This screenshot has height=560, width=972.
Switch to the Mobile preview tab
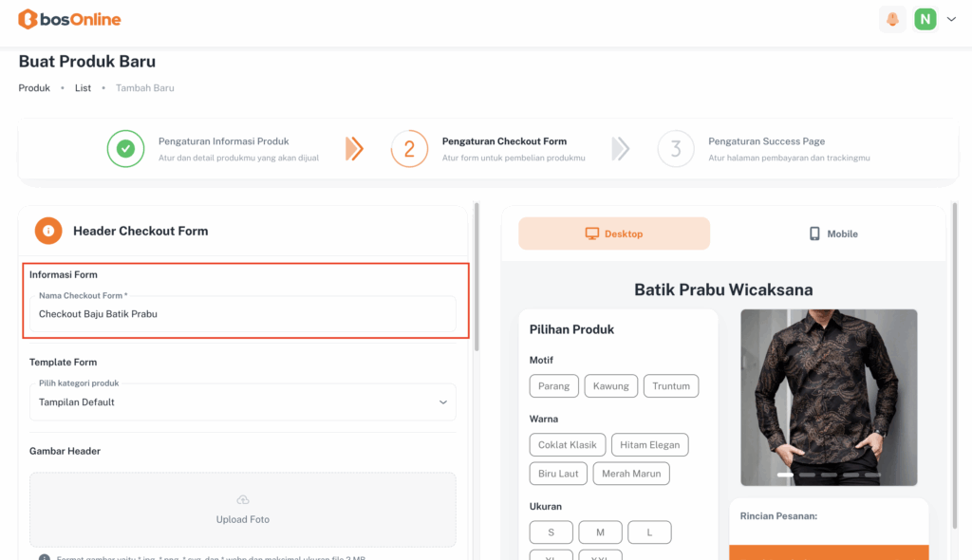(832, 233)
